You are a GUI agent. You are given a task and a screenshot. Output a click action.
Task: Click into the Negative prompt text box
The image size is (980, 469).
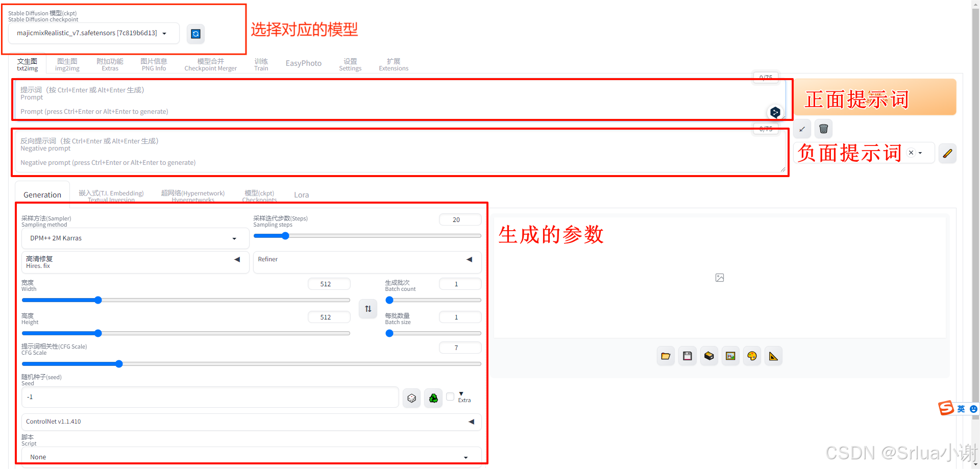(x=400, y=152)
